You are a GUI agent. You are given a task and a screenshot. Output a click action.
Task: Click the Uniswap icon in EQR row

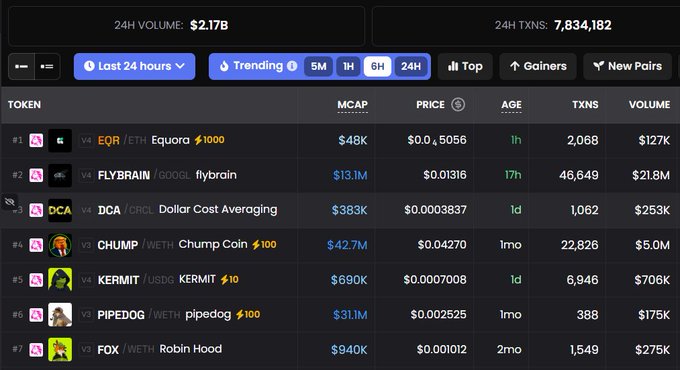pyautogui.click(x=36, y=140)
